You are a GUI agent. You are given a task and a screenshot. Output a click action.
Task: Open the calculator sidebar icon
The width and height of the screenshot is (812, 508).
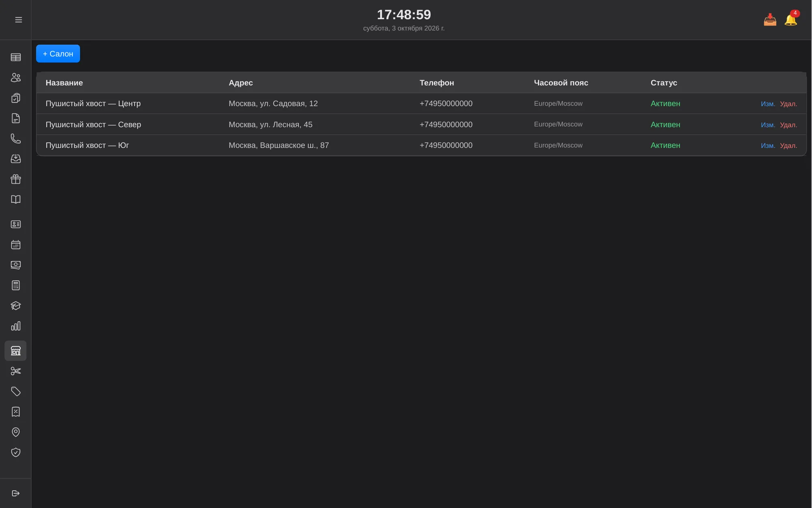click(15, 285)
